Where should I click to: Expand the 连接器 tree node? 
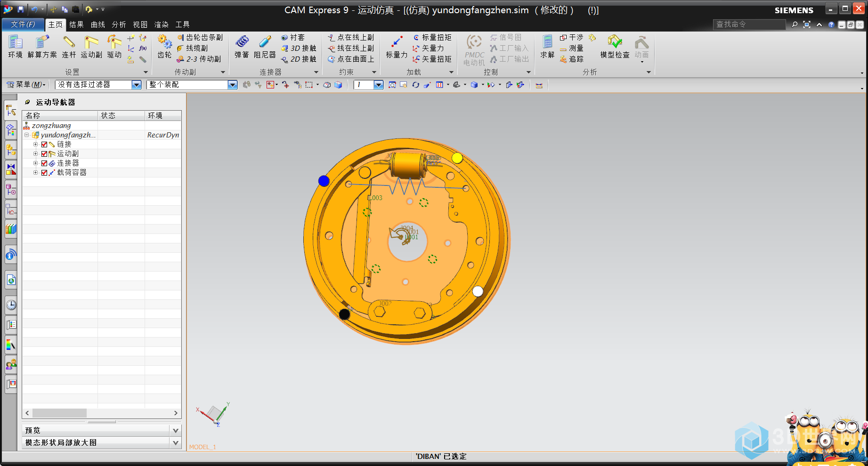pyautogui.click(x=35, y=163)
